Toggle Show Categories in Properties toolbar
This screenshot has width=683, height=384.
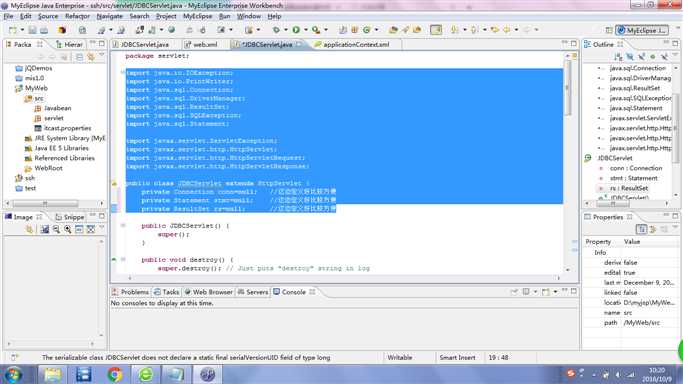tap(641, 229)
